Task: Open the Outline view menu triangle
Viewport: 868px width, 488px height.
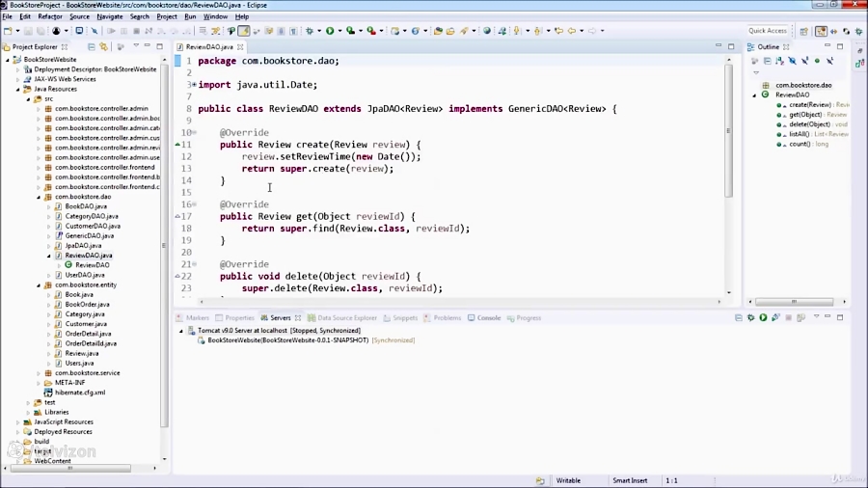Action: coord(756,72)
